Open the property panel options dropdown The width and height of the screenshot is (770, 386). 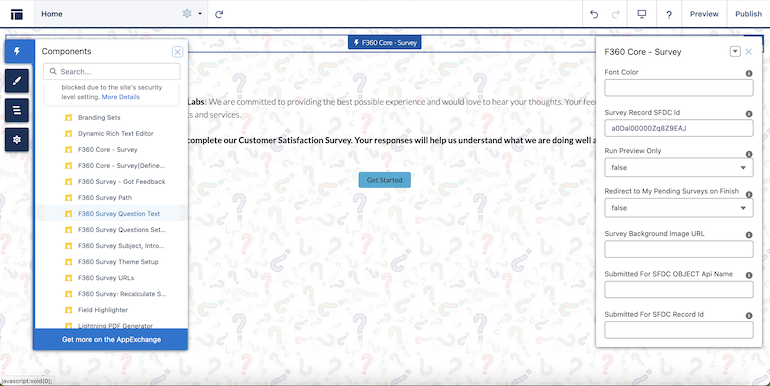pyautogui.click(x=735, y=52)
